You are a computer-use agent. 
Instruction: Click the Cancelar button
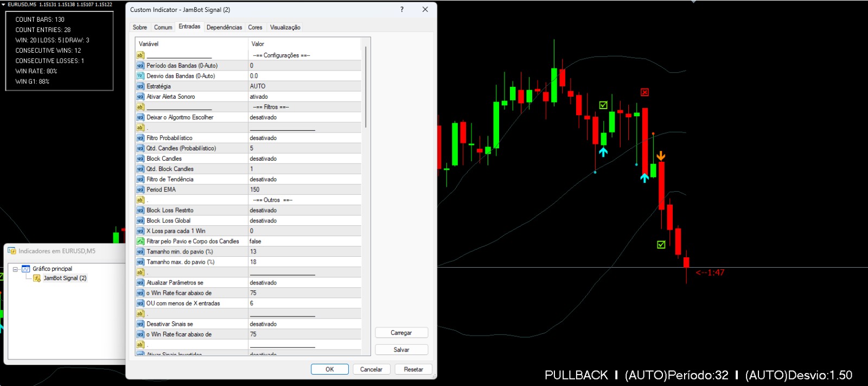(x=371, y=369)
